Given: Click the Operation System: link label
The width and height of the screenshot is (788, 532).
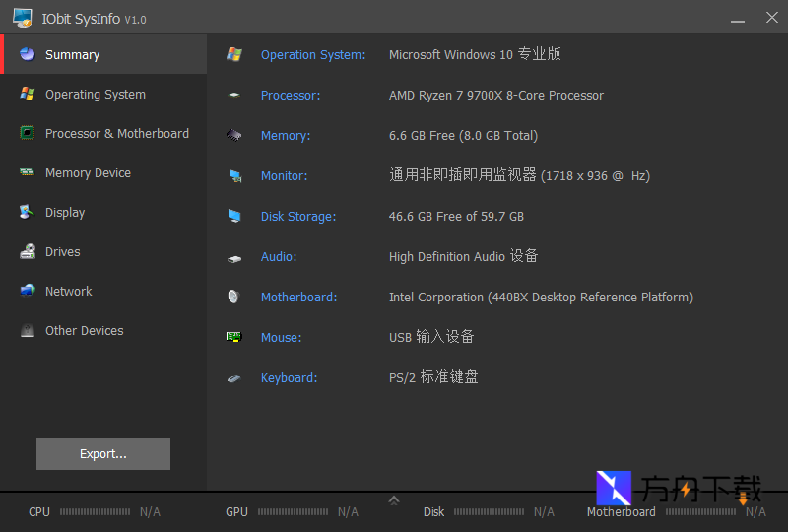Looking at the screenshot, I should coord(313,55).
